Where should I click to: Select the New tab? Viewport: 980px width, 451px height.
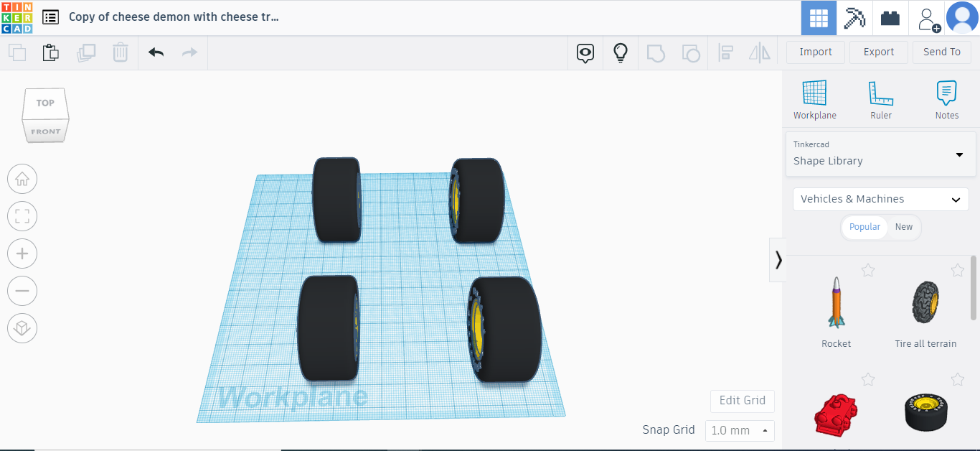tap(904, 227)
